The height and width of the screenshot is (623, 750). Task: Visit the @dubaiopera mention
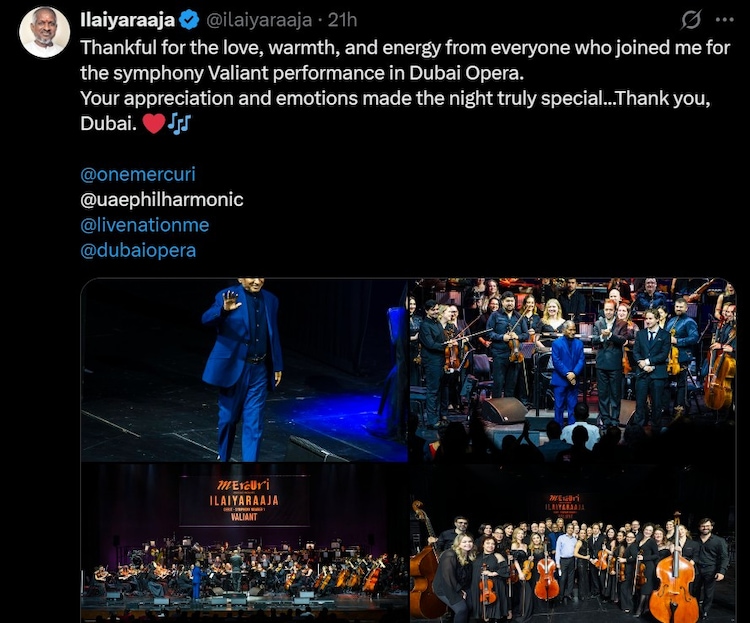pyautogui.click(x=138, y=250)
